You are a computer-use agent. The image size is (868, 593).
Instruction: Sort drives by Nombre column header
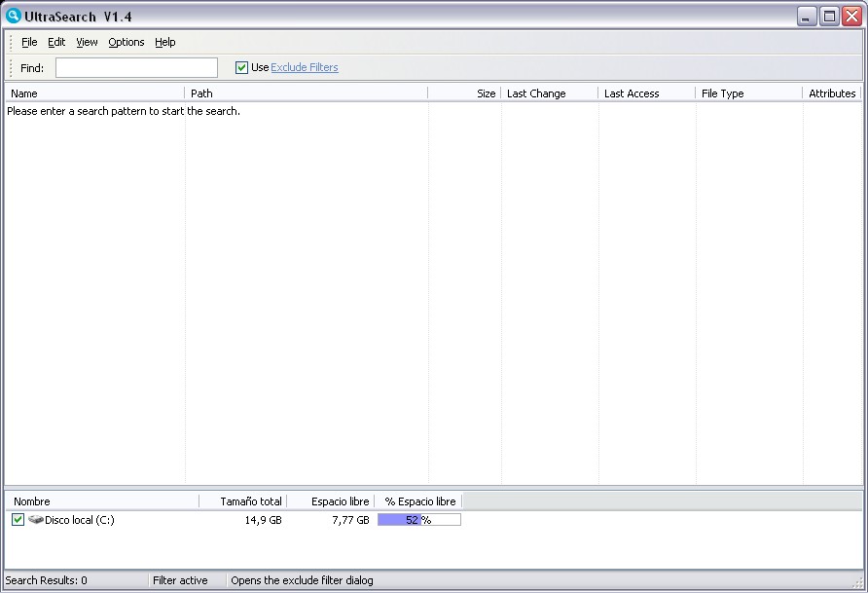click(x=102, y=501)
